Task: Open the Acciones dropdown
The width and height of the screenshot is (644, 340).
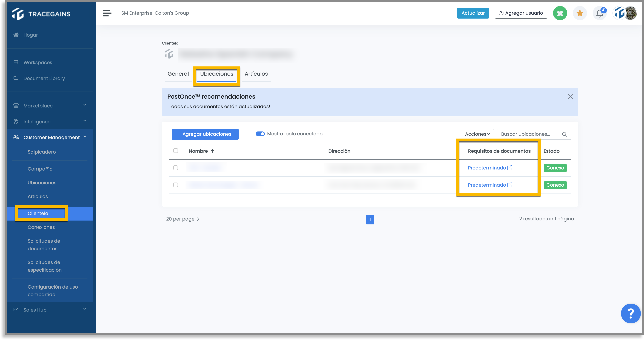Action: click(x=477, y=134)
